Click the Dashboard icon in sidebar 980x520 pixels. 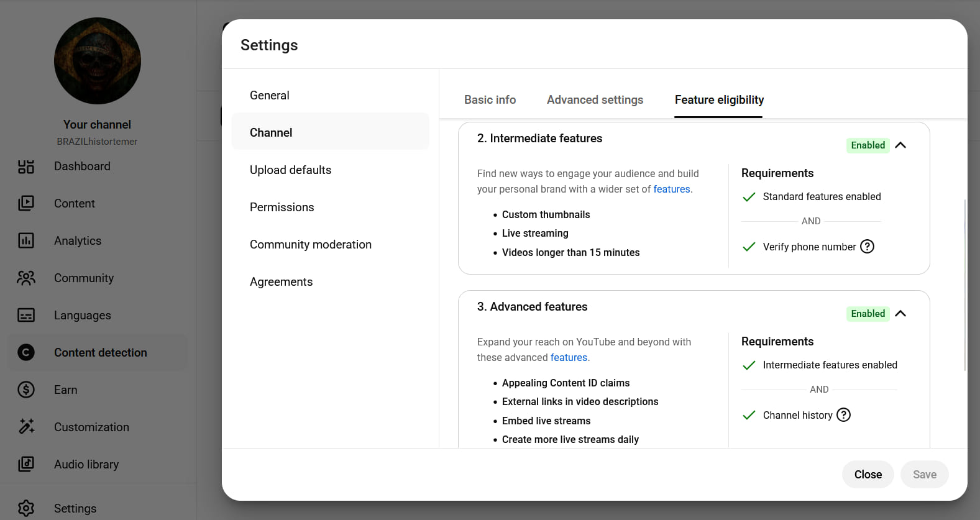click(x=26, y=166)
